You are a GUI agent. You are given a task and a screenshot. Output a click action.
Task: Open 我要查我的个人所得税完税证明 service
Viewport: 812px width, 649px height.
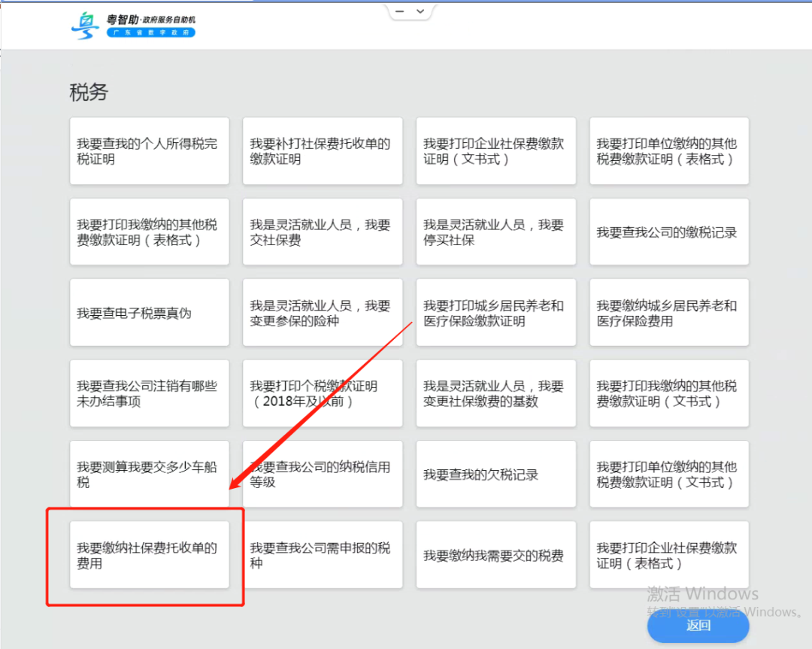tap(149, 150)
